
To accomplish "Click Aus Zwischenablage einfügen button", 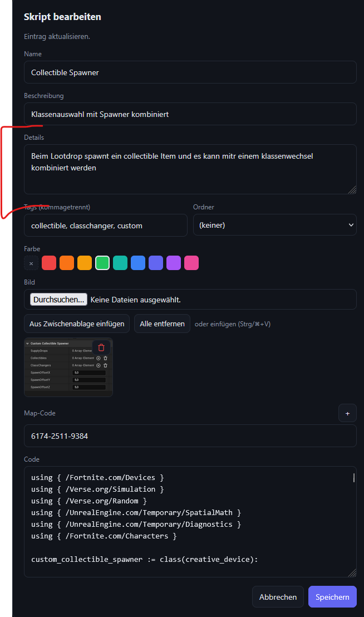I will pos(77,324).
